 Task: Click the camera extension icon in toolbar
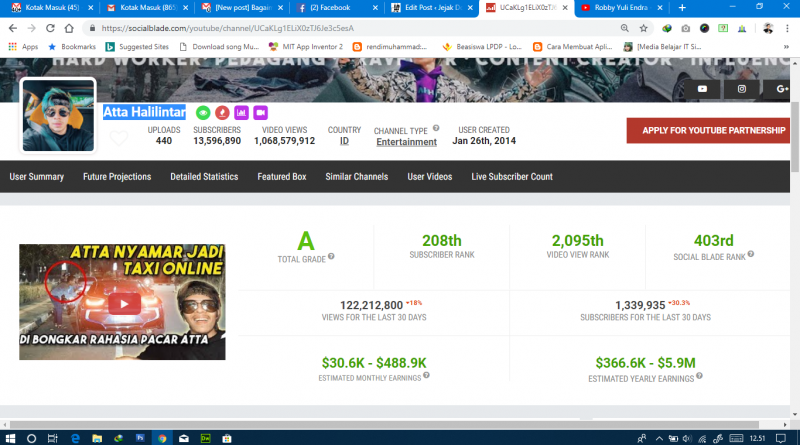tap(685, 28)
